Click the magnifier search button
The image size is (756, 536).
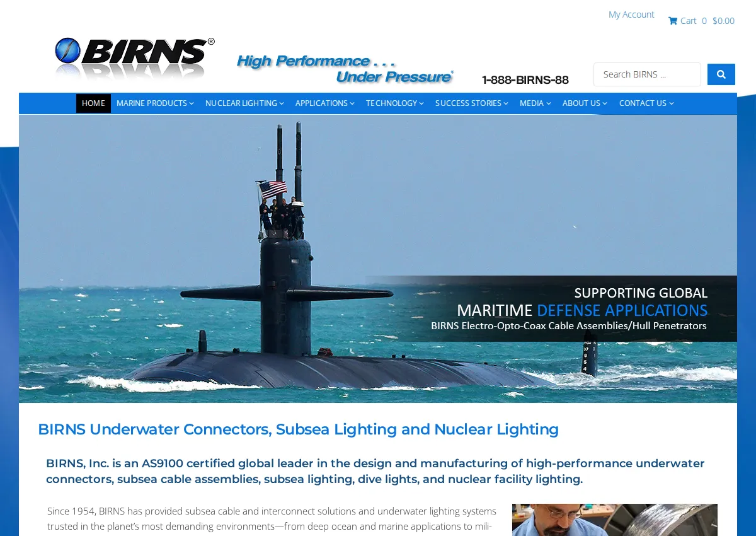[x=721, y=74]
